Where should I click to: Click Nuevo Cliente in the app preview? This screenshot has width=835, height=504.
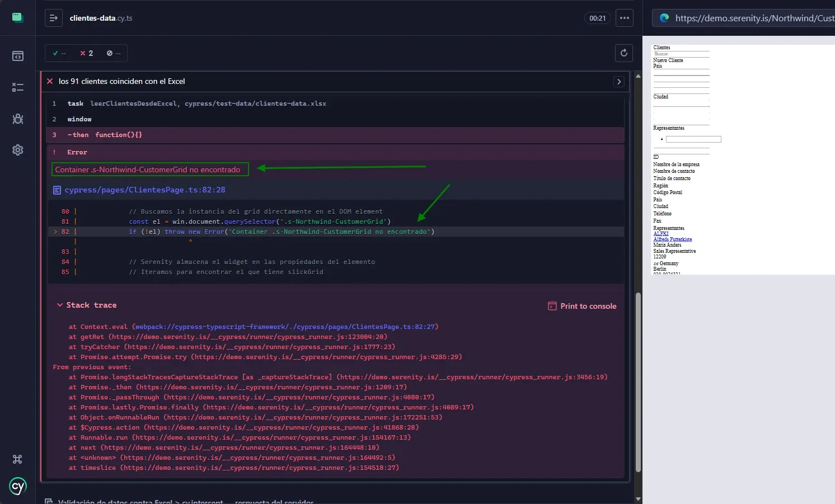[x=668, y=60]
